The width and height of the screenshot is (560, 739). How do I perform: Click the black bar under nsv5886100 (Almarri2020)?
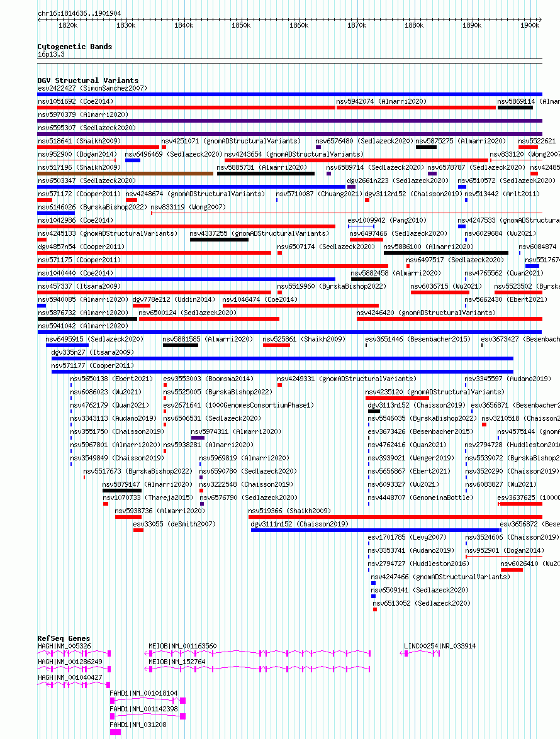446,253
